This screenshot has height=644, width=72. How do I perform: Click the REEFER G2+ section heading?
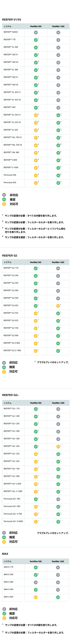coord(10,395)
